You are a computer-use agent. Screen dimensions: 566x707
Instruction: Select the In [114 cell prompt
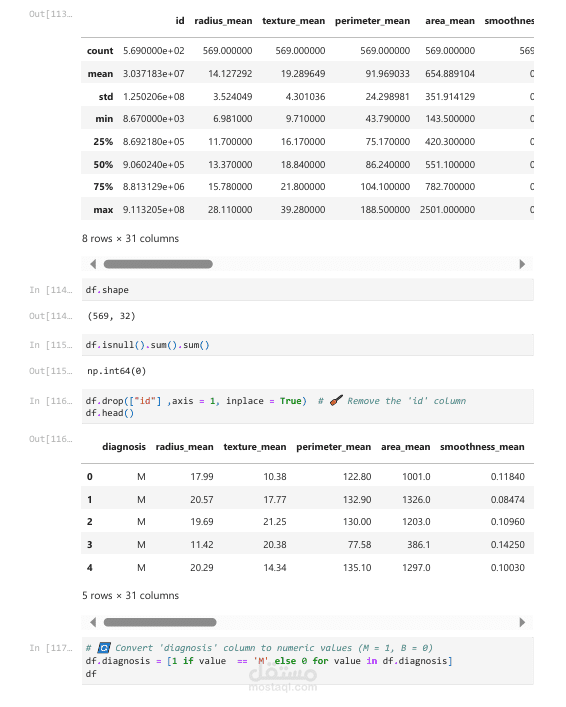click(51, 290)
